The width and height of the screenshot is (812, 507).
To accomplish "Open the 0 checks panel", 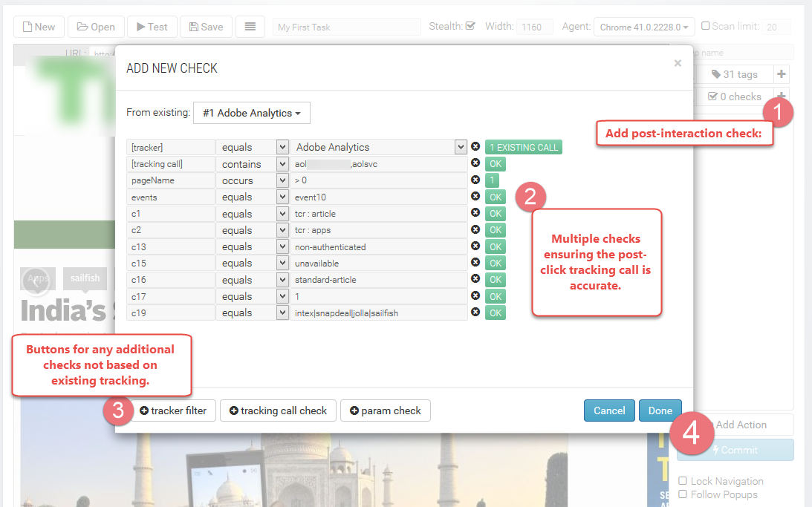I will (x=734, y=97).
